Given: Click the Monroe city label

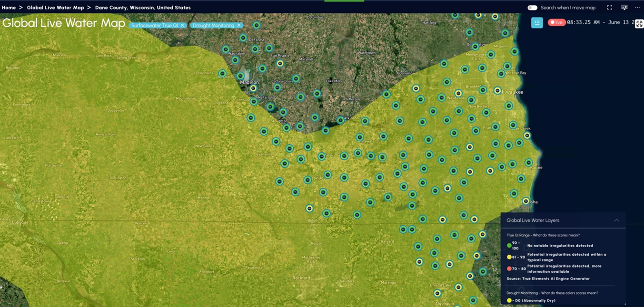Looking at the screenshot, I should click(x=203, y=197).
